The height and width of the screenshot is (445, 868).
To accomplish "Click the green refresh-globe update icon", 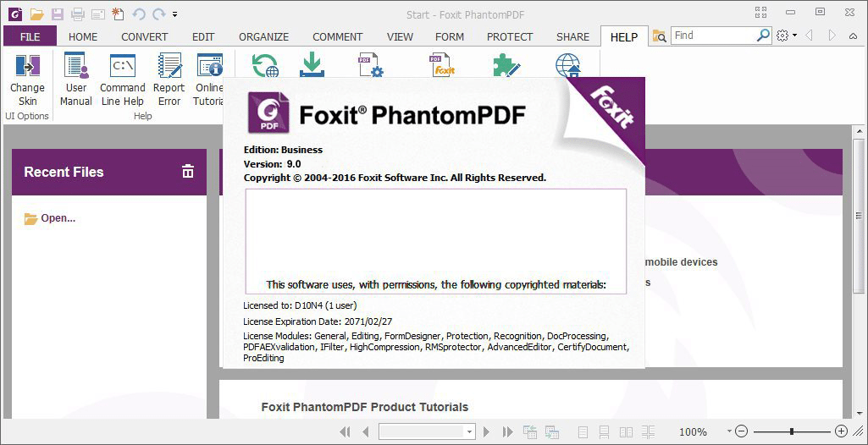I will click(x=266, y=65).
